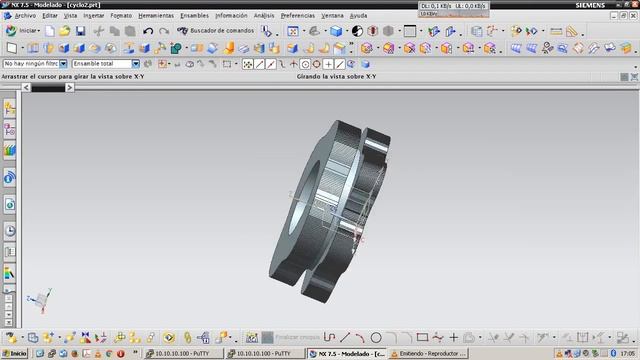
Task: Expand the dropdown arrow beside the selection rectangle icon
Action: (236, 64)
